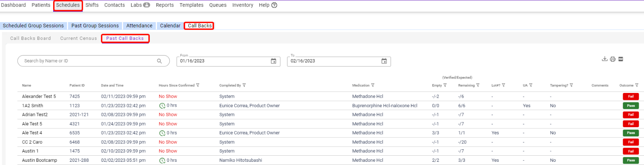Viewport: 644px width, 165px height.
Task: Open the Tampering? column filter
Action: coord(572,85)
